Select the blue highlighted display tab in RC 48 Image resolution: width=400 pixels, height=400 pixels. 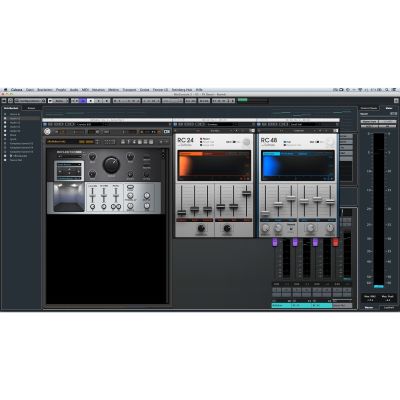point(271,154)
